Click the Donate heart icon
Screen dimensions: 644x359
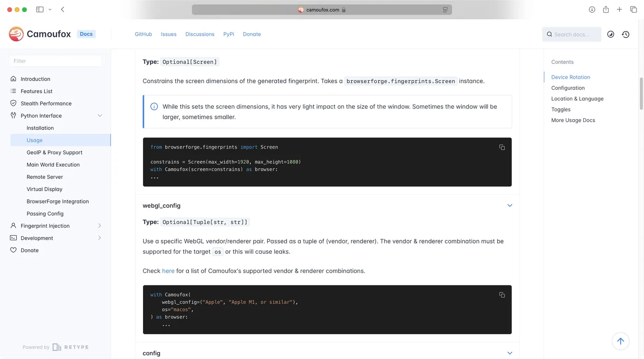(x=13, y=250)
